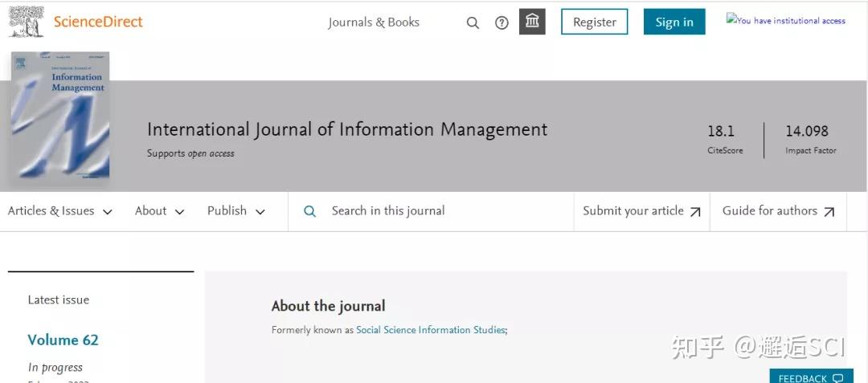Click the Elsevier tree logo icon
Screen dimensions: 868x383
click(x=26, y=22)
